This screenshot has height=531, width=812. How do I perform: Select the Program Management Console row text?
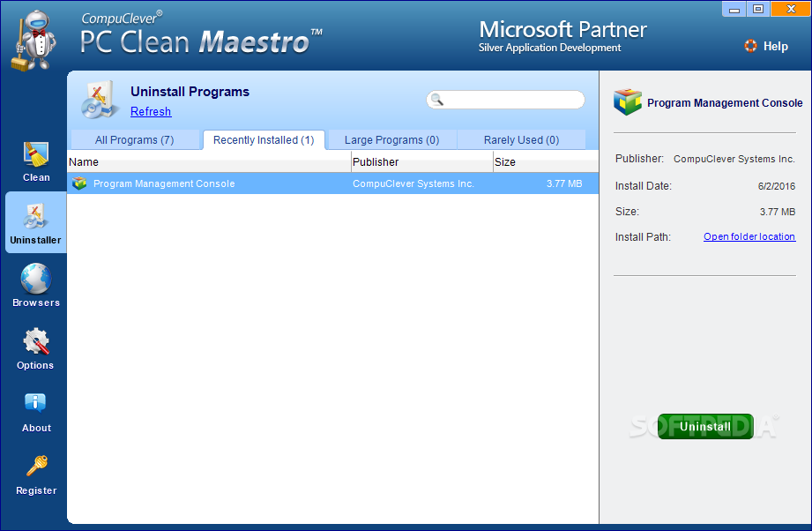point(164,183)
